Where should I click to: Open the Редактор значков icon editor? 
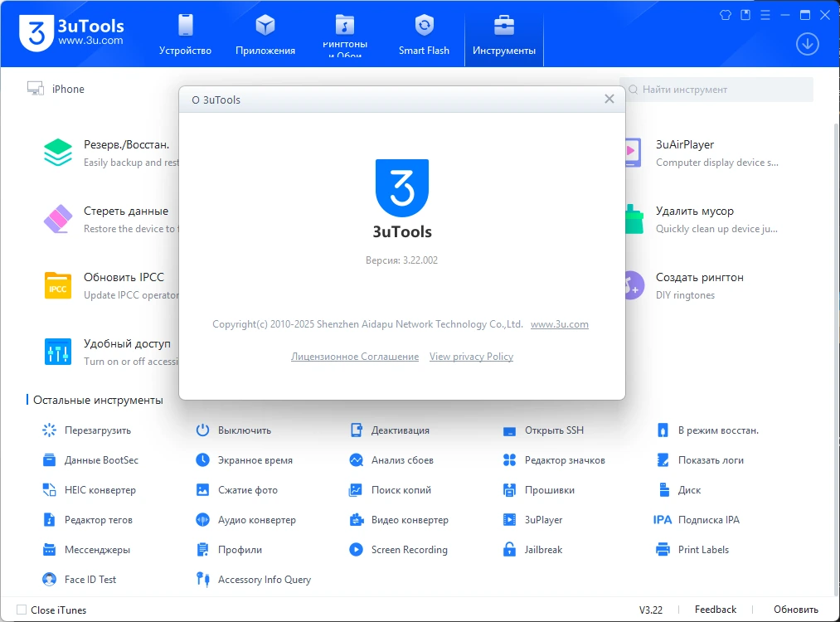[x=555, y=460]
